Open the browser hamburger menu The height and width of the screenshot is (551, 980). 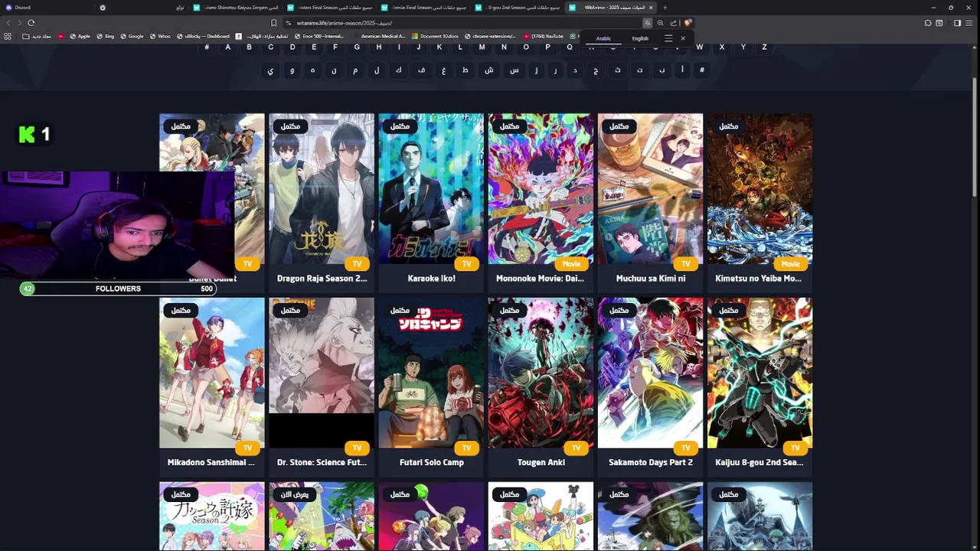pyautogui.click(x=969, y=23)
